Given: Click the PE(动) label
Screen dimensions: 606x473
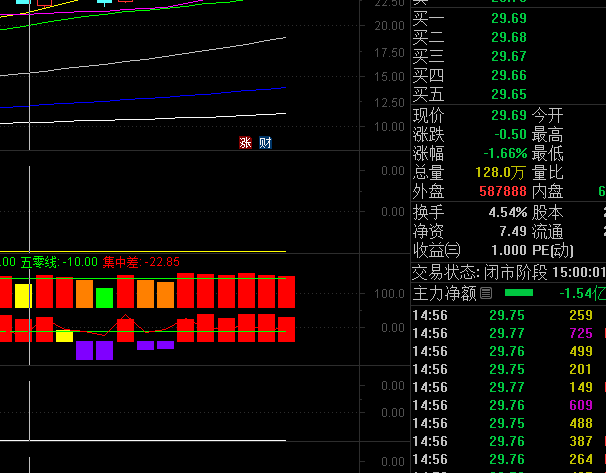Looking at the screenshot, I should pyautogui.click(x=554, y=251).
